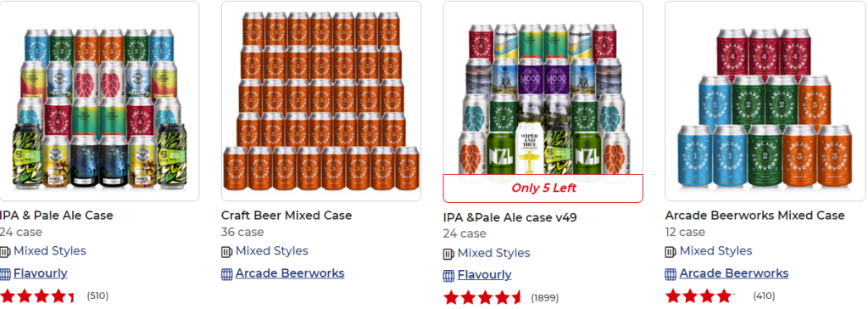Select the Craft Beer Mixed Case title
Image resolution: width=868 pixels, height=309 pixels.
click(287, 216)
